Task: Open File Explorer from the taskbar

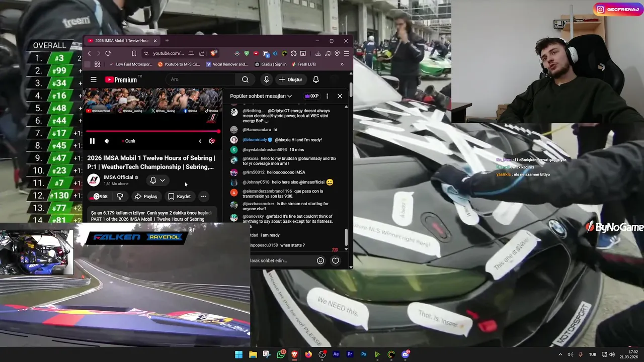Action: coord(253,354)
